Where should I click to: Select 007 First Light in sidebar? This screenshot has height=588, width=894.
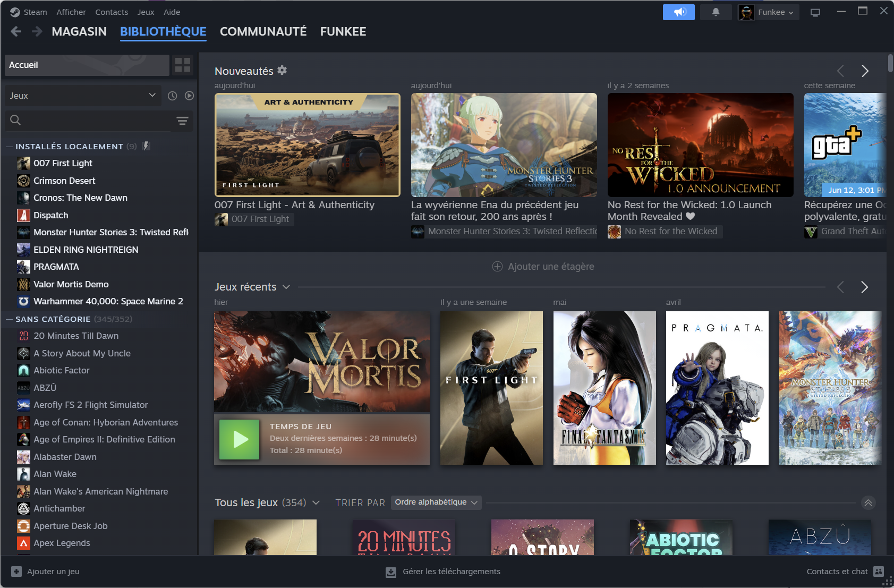(x=63, y=163)
